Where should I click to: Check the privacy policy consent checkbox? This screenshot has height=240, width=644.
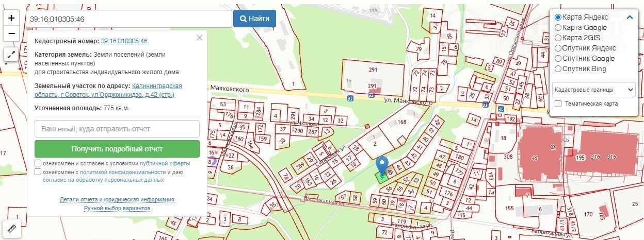pos(38,172)
